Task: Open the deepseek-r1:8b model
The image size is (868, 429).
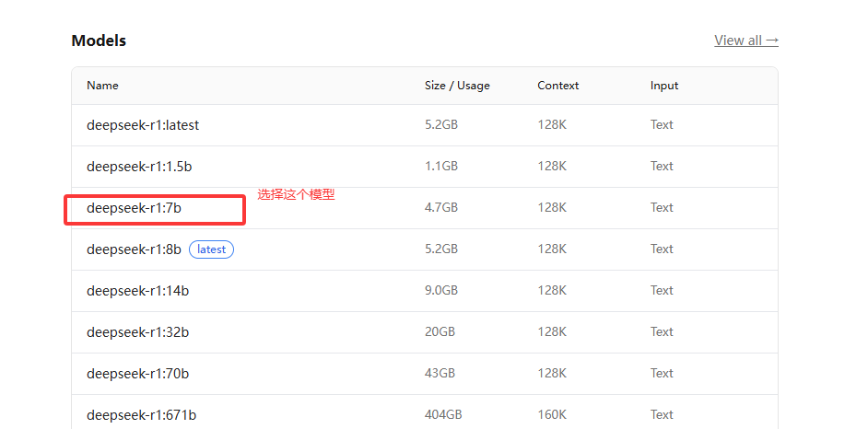Action: (x=134, y=249)
